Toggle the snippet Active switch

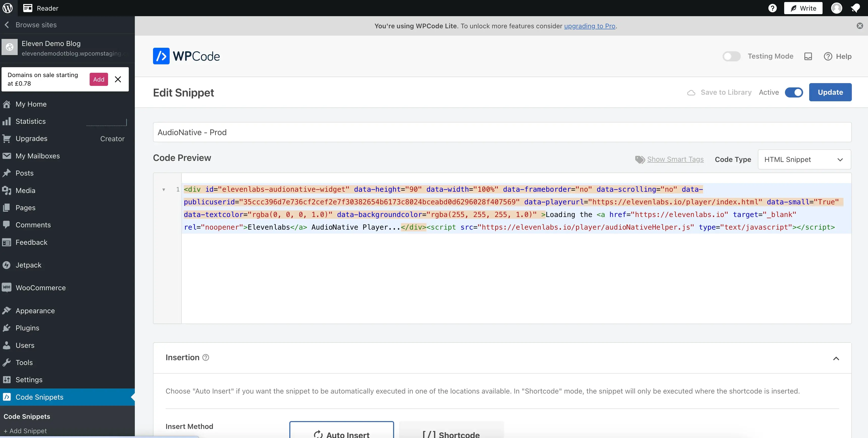tap(794, 92)
